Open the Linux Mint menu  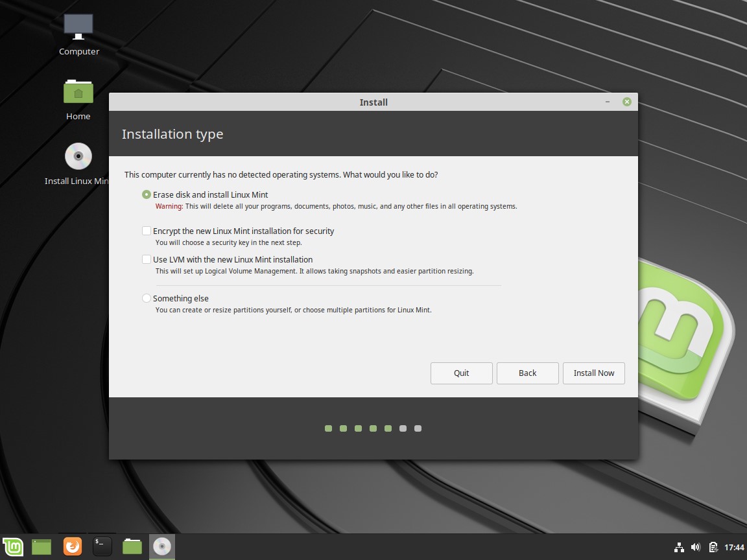[x=13, y=546]
